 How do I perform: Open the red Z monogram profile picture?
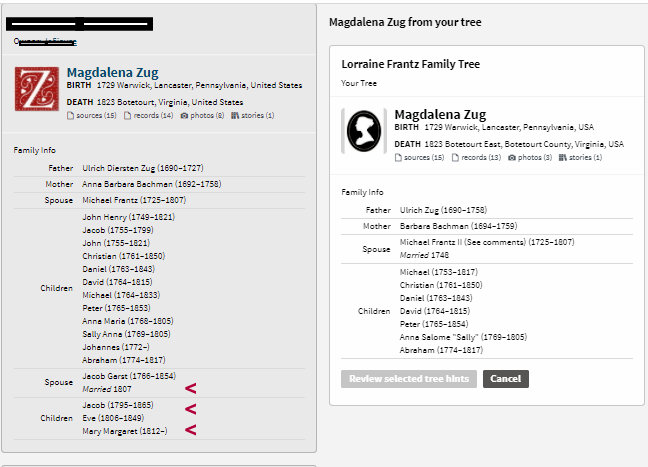click(36, 89)
